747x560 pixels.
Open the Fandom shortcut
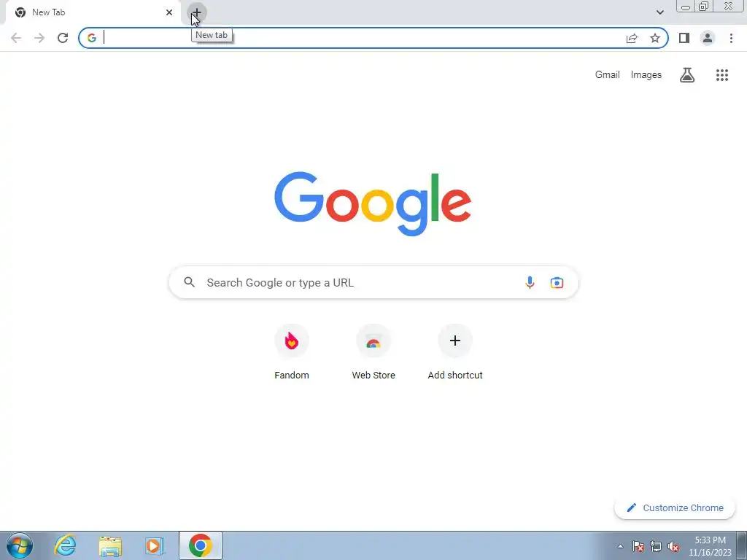tap(292, 352)
